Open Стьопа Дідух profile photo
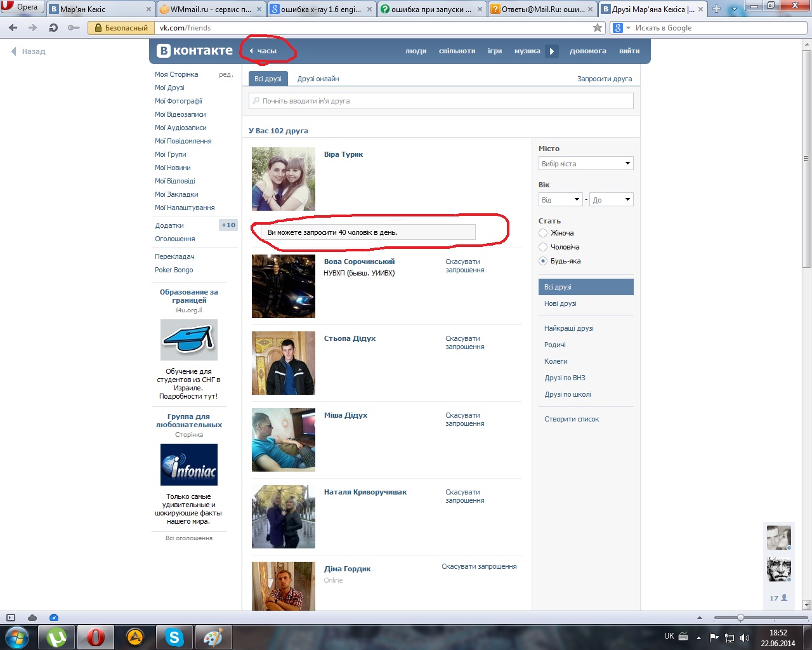Image resolution: width=812 pixels, height=650 pixels. click(x=284, y=363)
